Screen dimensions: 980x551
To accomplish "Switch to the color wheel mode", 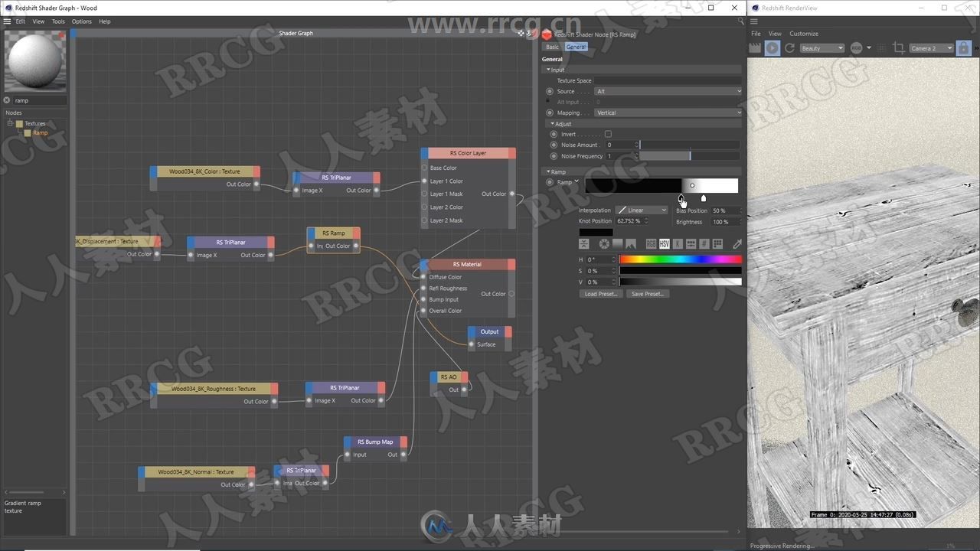I will [604, 244].
